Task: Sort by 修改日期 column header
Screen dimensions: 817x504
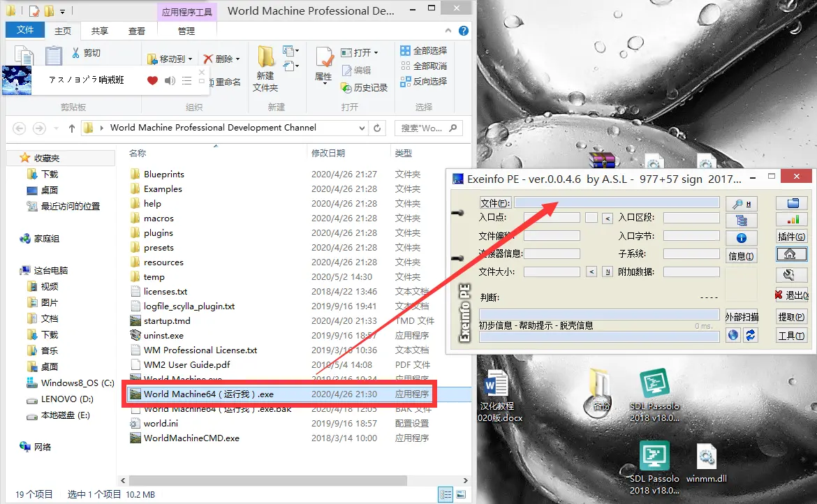Action: (327, 153)
